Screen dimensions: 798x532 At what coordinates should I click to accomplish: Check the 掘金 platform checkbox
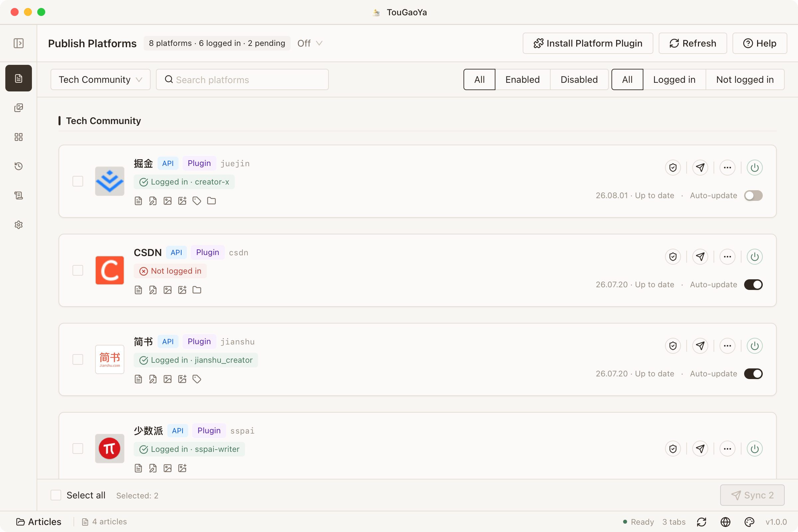coord(78,181)
